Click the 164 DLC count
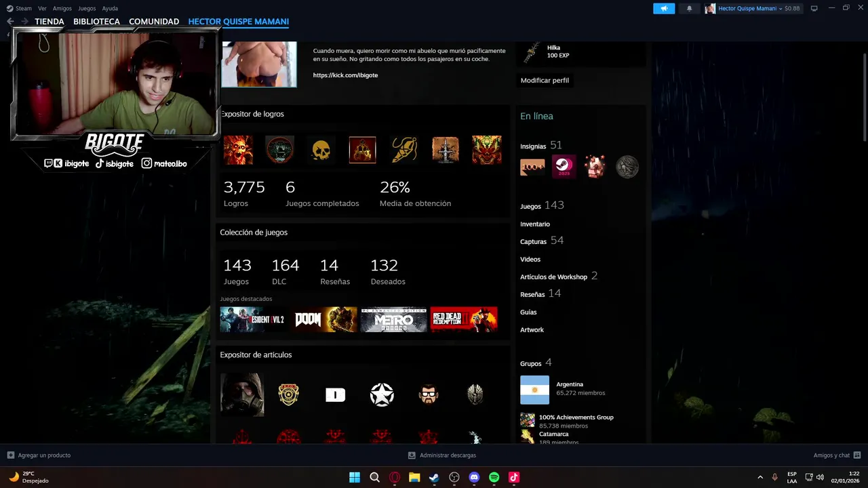The image size is (868, 488). (x=285, y=271)
